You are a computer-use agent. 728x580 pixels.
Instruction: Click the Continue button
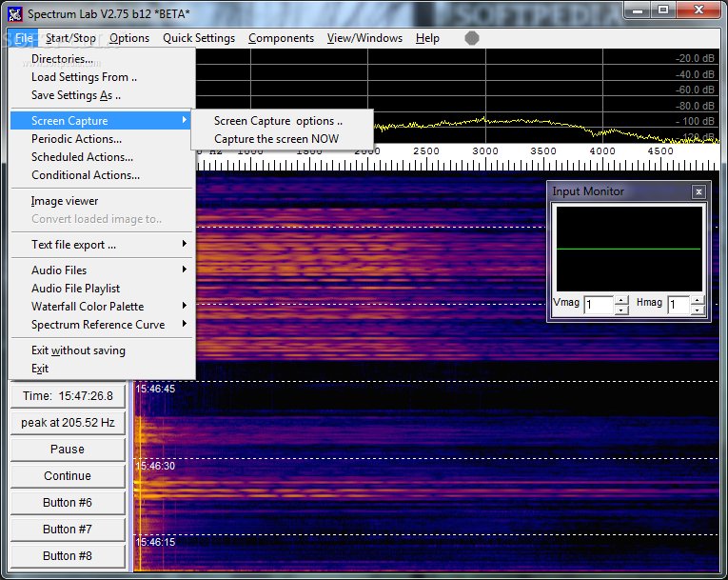[68, 476]
